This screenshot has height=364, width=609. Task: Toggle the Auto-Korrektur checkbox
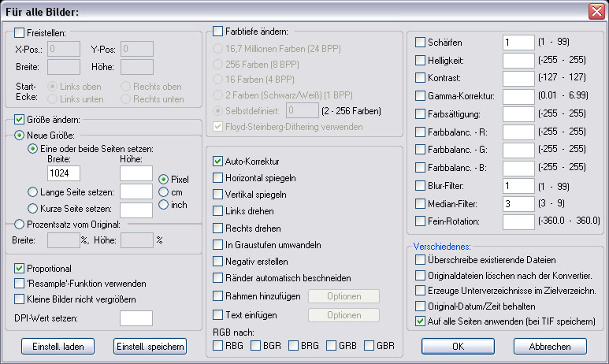click(218, 161)
